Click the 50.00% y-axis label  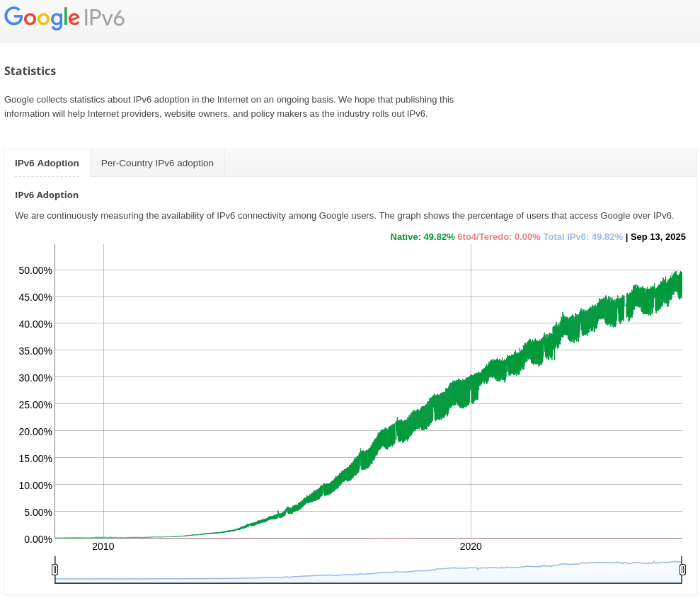[35, 270]
